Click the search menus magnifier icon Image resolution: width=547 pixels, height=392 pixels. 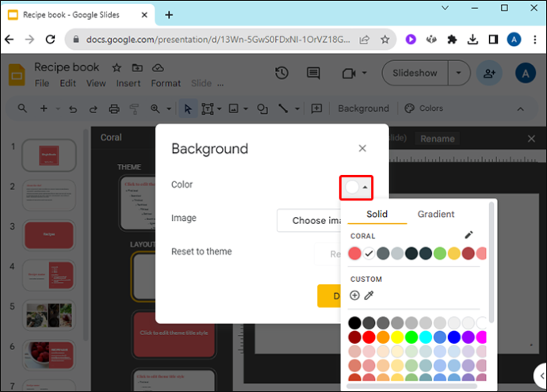(22, 108)
